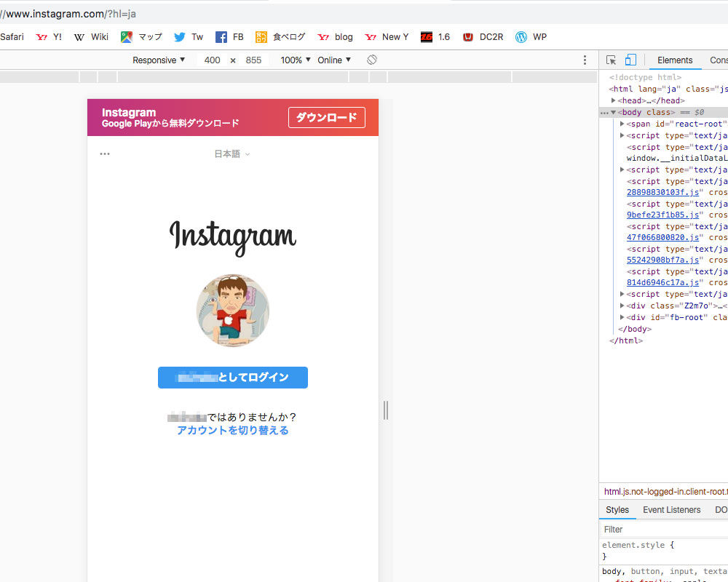Open the 814d6946c17a.js script link
The width and height of the screenshot is (728, 582).
662,283
